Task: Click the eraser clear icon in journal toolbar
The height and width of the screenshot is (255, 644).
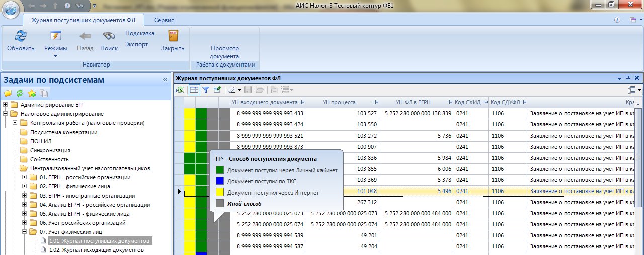Action: pos(231,90)
